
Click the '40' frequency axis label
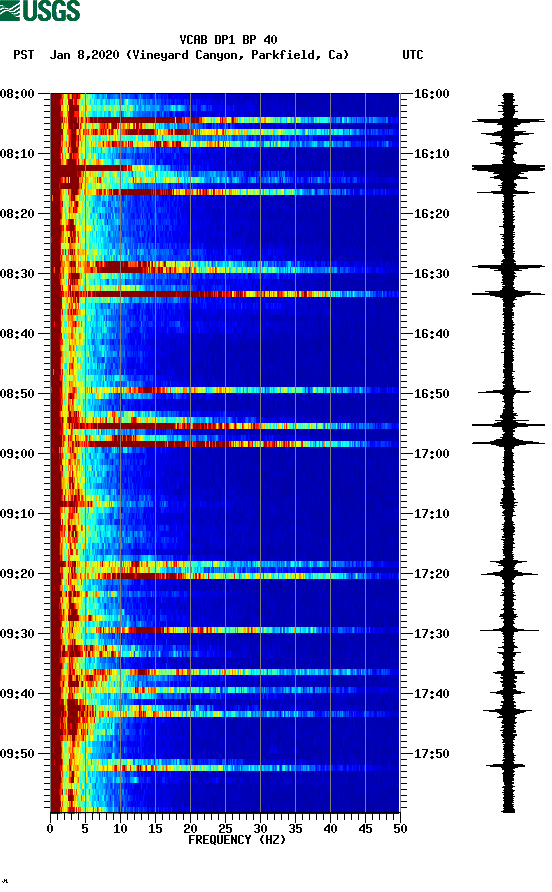330,829
